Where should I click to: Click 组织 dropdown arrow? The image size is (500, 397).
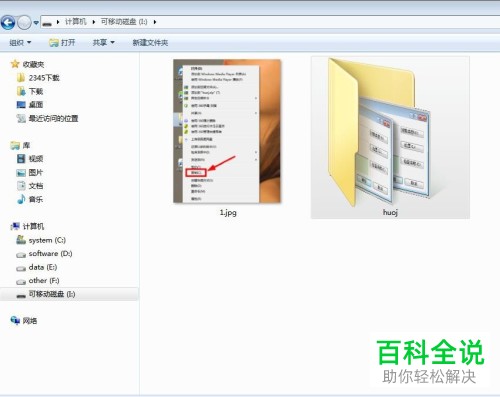[x=29, y=43]
